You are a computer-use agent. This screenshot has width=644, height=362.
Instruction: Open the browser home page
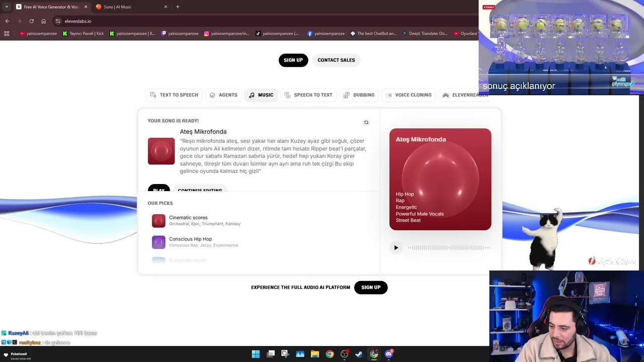tap(43, 21)
